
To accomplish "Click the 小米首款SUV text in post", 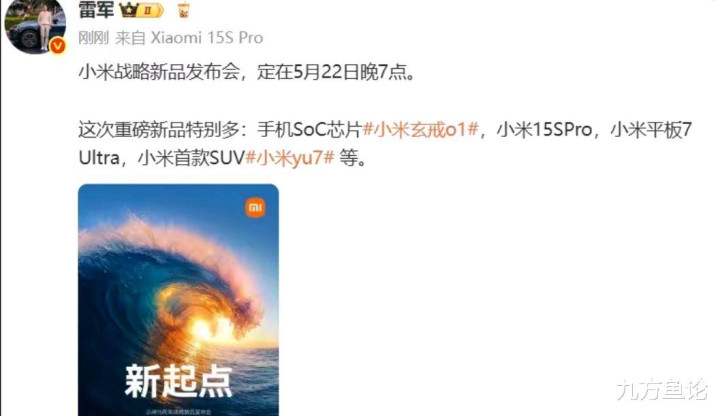I will (191, 158).
